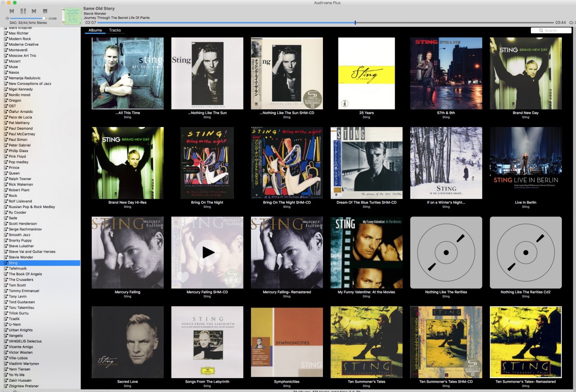Skip to the previous track
Screen dimensions: 576x392
tap(12, 11)
